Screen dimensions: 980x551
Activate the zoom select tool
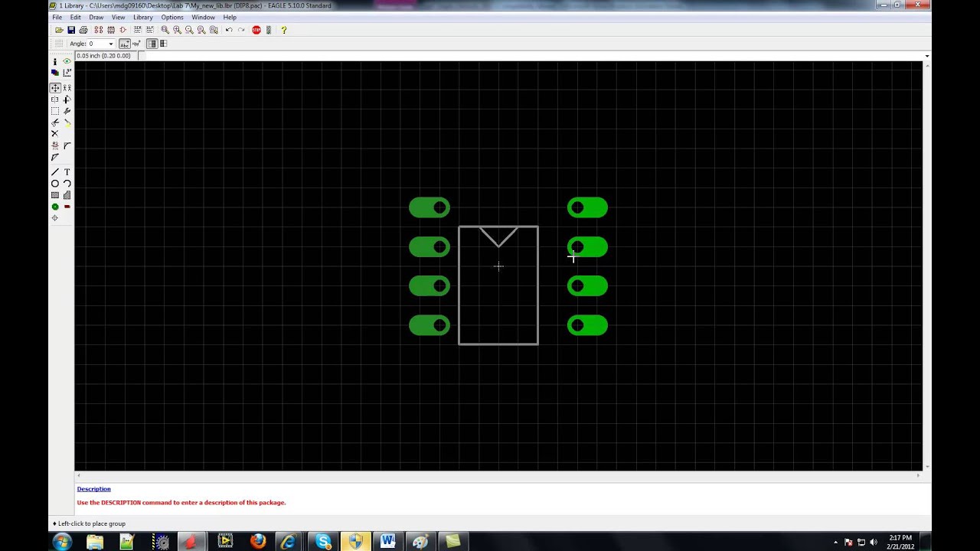pos(214,30)
